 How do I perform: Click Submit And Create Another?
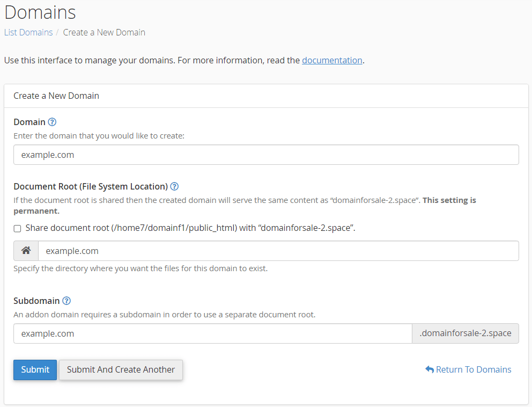pyautogui.click(x=121, y=369)
